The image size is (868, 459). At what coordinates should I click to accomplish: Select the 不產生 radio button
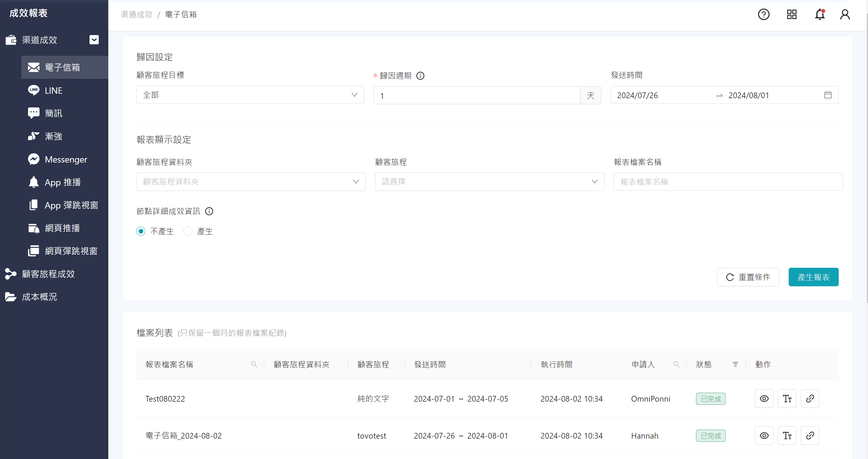(x=140, y=231)
